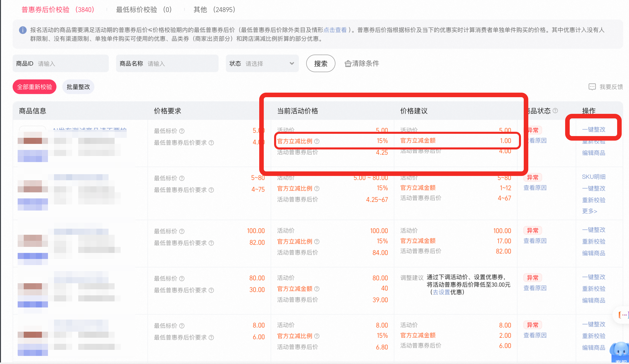
Task: Expand 更多> for the 5~80 product
Action: tap(590, 211)
